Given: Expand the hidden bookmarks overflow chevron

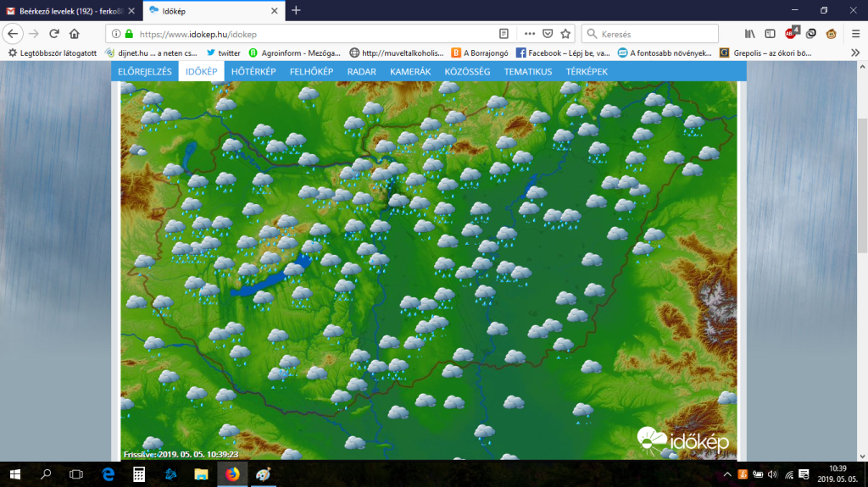Looking at the screenshot, I should (x=854, y=53).
